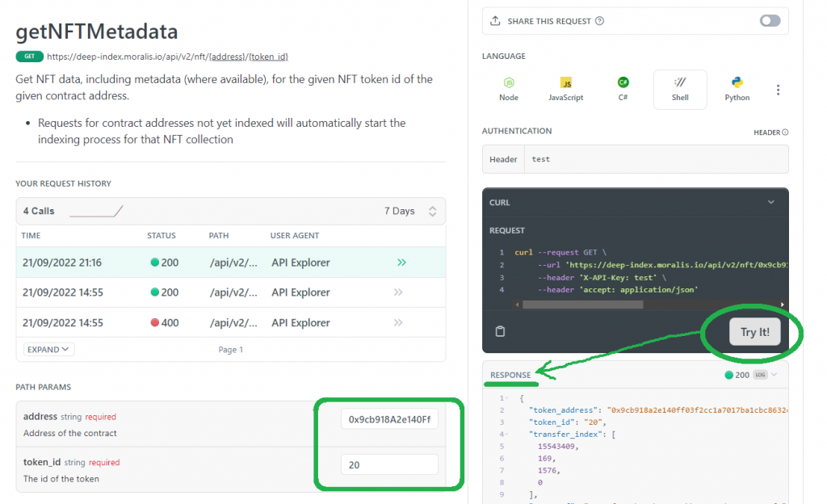Click the token_address value in response JSON
Image resolution: width=827 pixels, height=504 pixels.
click(x=697, y=410)
